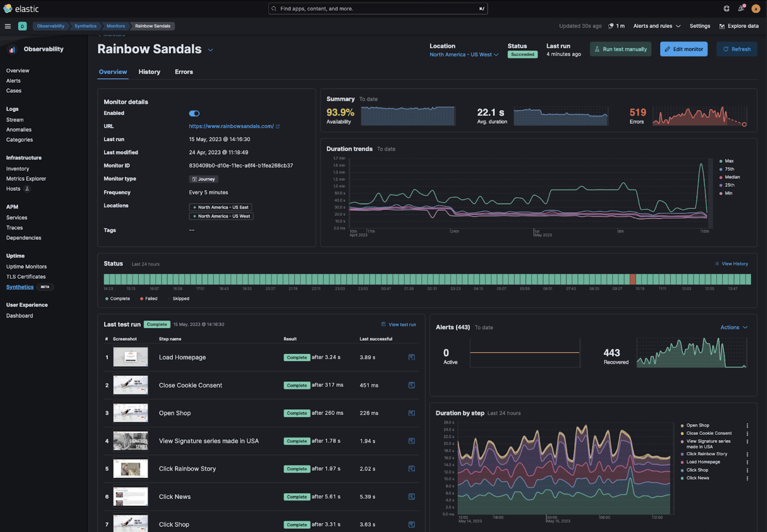The image size is (767, 532).
Task: Switch to the Errors tab
Action: (x=184, y=72)
